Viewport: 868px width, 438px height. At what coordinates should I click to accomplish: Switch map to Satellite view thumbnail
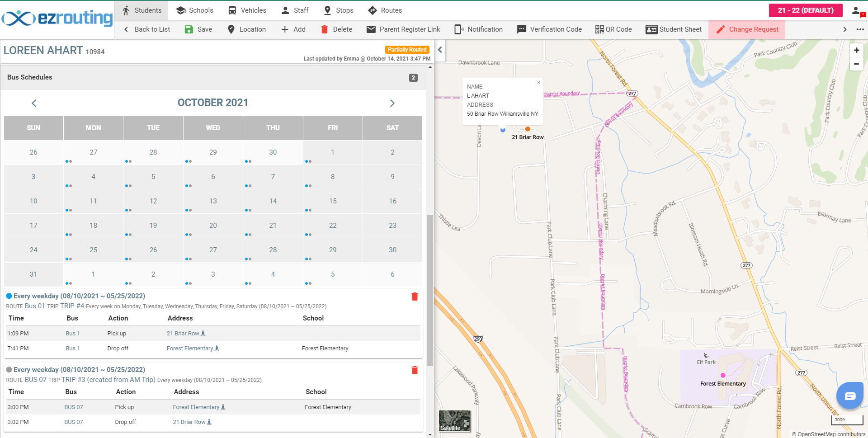(454, 421)
